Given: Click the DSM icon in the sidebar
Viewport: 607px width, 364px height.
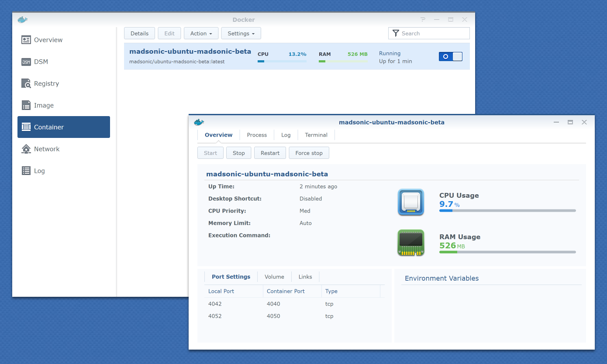Looking at the screenshot, I should (x=26, y=62).
